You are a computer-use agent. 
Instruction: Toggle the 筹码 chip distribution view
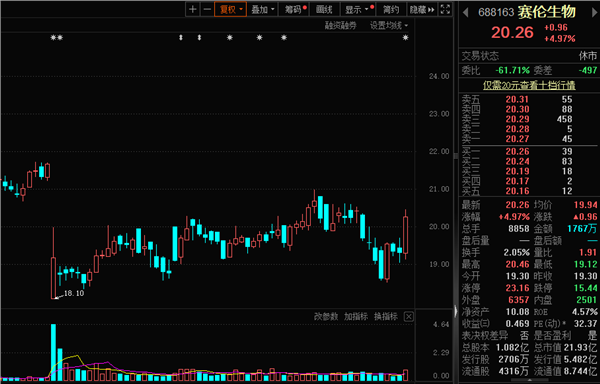tap(293, 10)
